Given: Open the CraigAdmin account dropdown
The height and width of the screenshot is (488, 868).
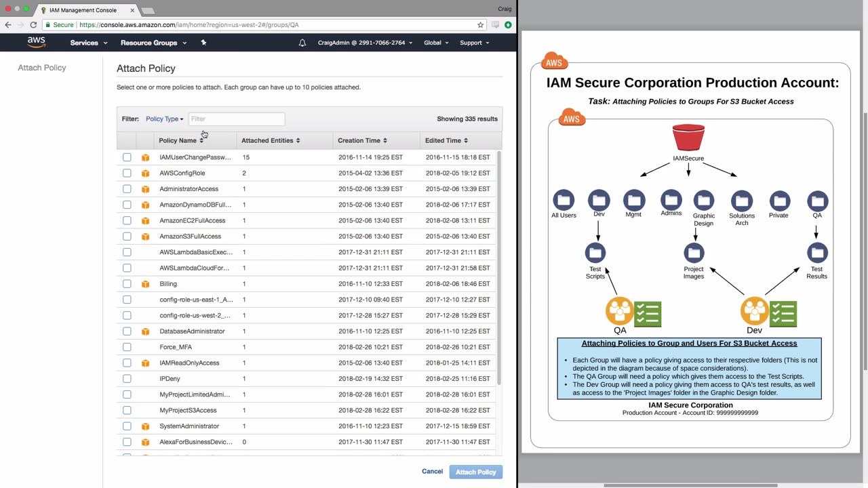Looking at the screenshot, I should pyautogui.click(x=365, y=43).
